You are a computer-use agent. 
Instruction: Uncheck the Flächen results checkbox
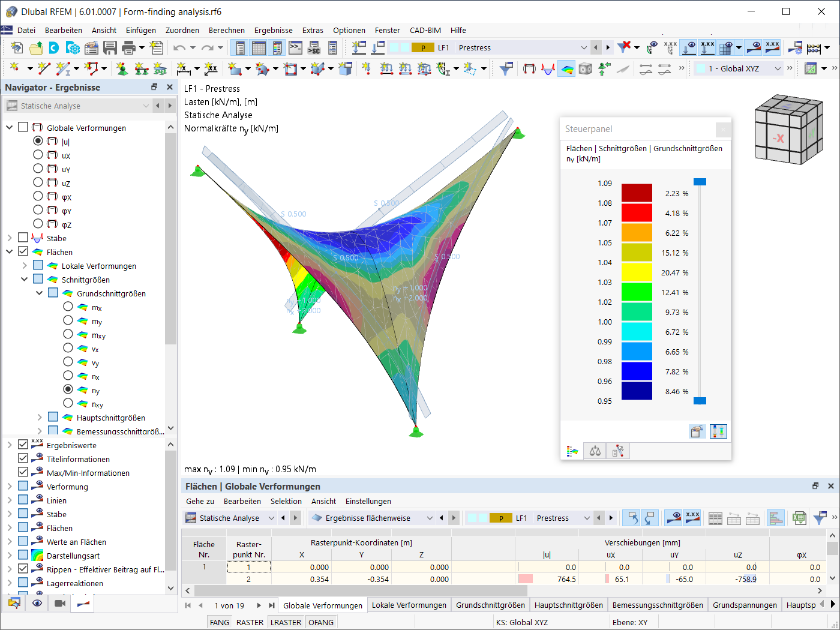[x=23, y=251]
